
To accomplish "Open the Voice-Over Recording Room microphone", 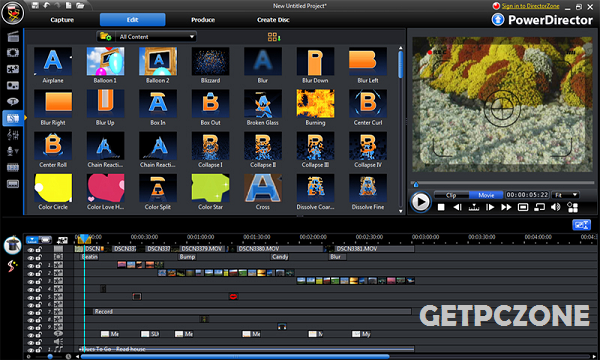I will [13, 151].
